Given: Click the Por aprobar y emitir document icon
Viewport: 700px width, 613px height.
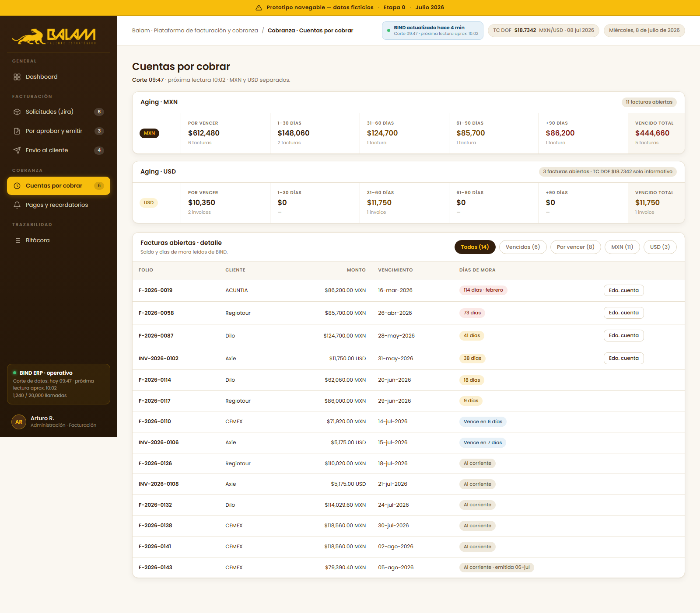Looking at the screenshot, I should (x=17, y=131).
